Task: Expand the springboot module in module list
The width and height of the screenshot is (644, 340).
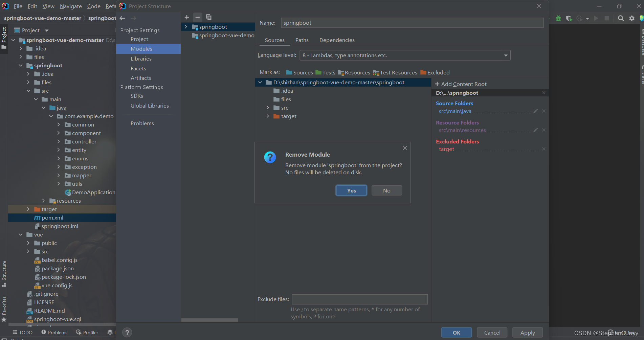Action: point(186,27)
